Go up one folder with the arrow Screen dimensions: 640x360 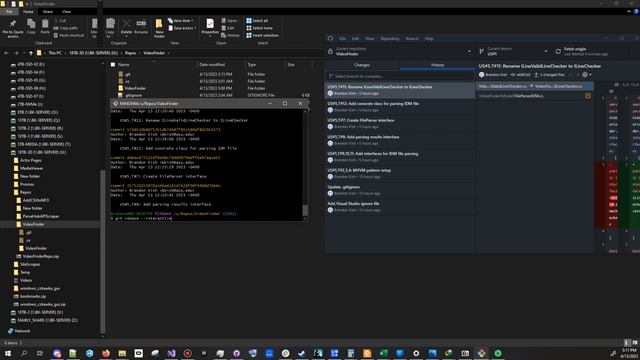click(x=31, y=53)
